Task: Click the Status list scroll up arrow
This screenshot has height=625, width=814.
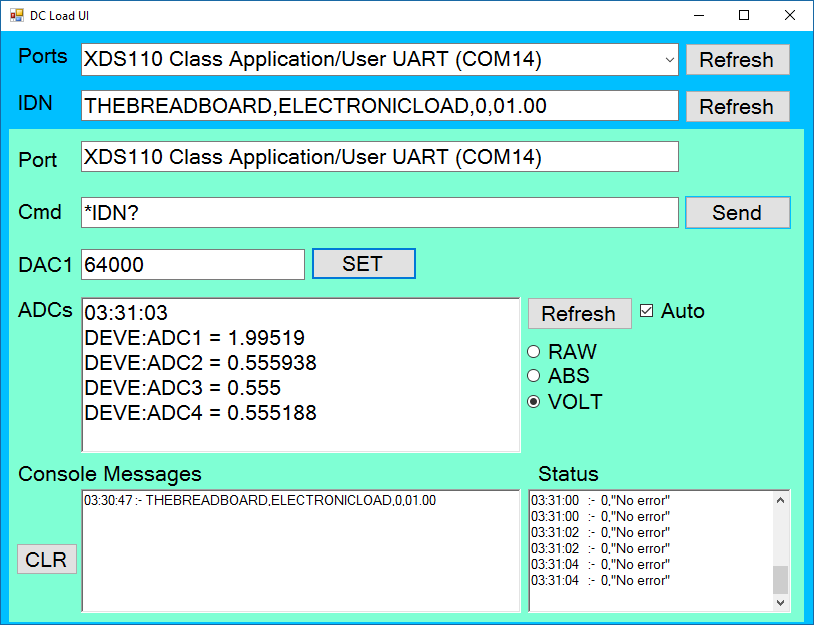Action: click(780, 500)
